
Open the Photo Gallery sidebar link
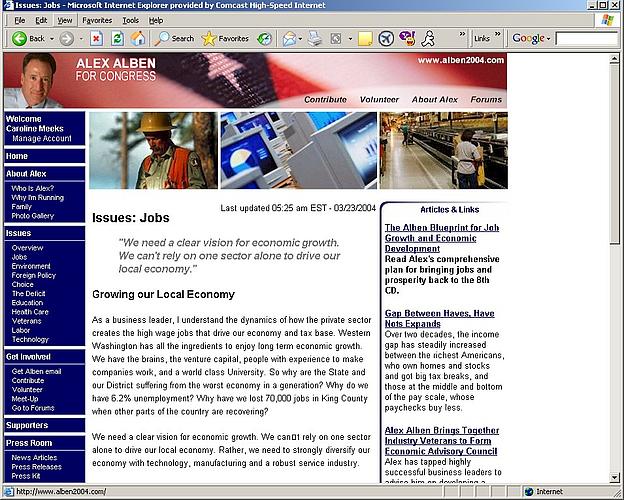pos(32,215)
